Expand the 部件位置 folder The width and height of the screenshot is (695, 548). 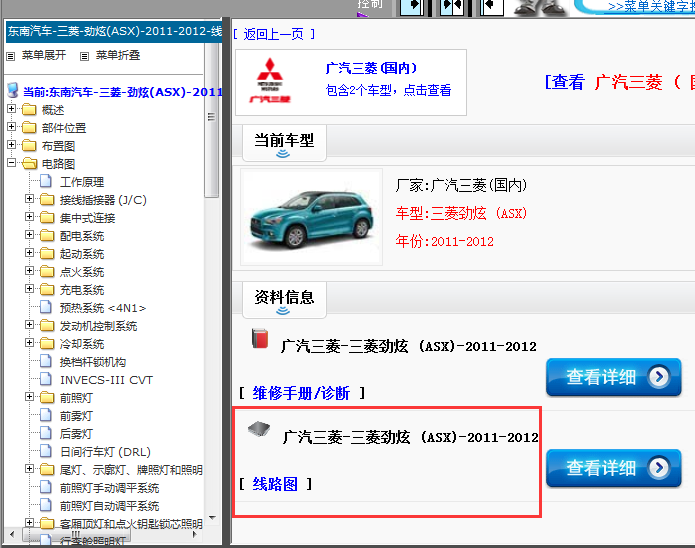12,127
